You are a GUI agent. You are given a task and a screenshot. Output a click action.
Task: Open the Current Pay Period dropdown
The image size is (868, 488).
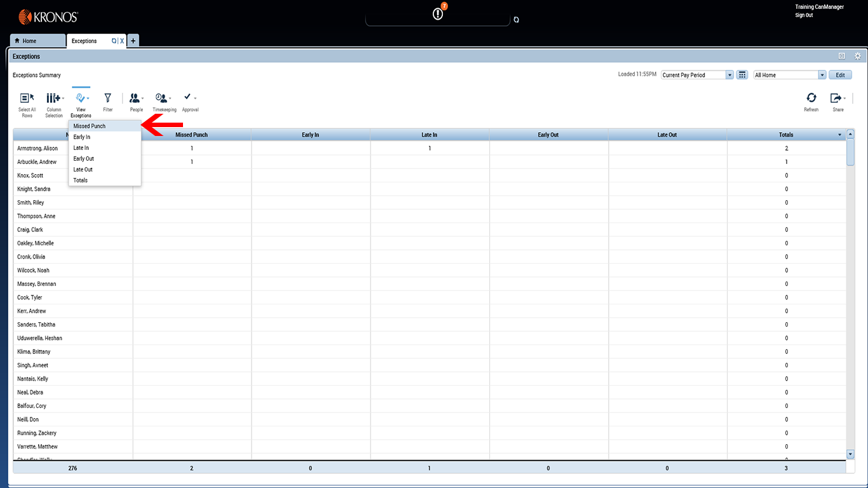coord(729,74)
